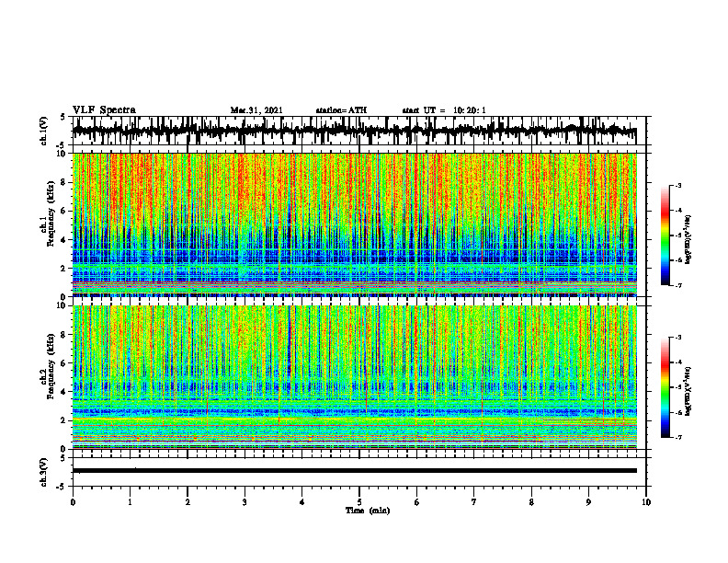The width and height of the screenshot is (728, 563).
Task: Click the ch.1 voltage waveform trace
Action: [x=355, y=131]
